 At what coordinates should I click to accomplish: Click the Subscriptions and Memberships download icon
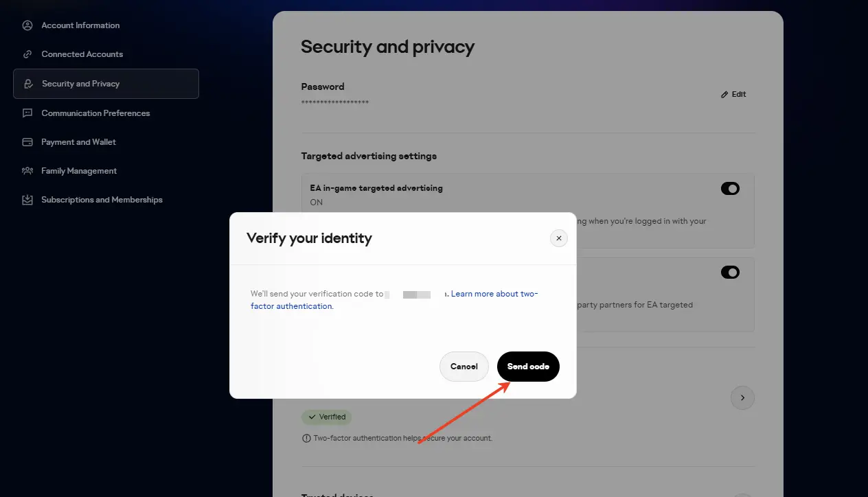tap(27, 200)
